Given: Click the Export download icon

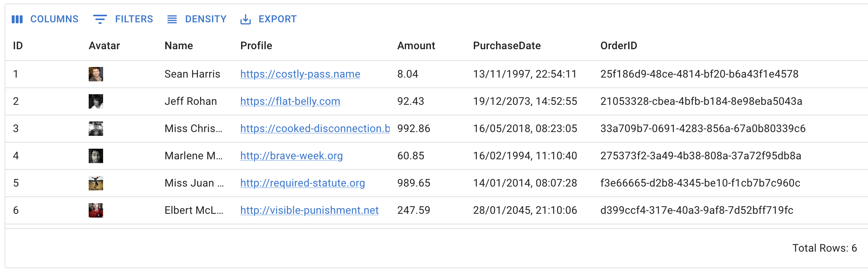Looking at the screenshot, I should (x=246, y=19).
